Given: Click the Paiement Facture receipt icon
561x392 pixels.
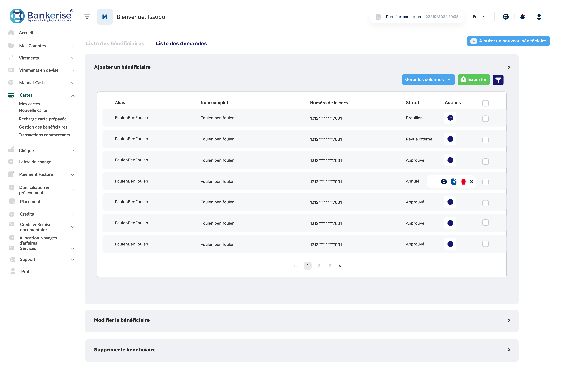Looking at the screenshot, I should point(11,174).
